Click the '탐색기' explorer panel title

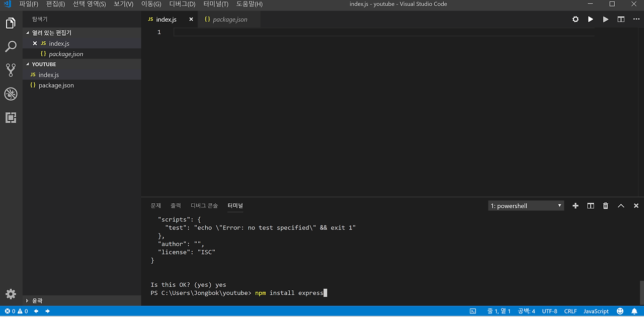pos(40,20)
